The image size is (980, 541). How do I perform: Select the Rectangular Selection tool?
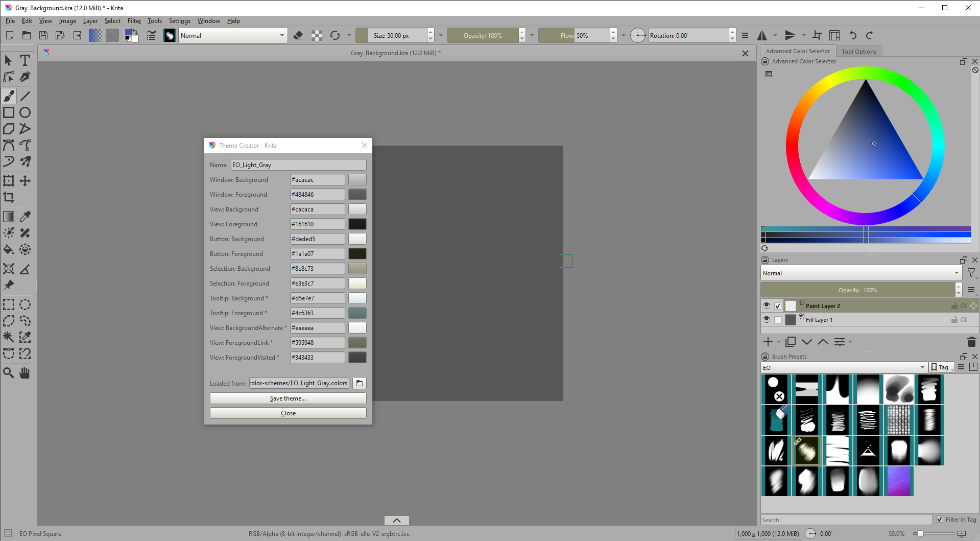point(9,304)
